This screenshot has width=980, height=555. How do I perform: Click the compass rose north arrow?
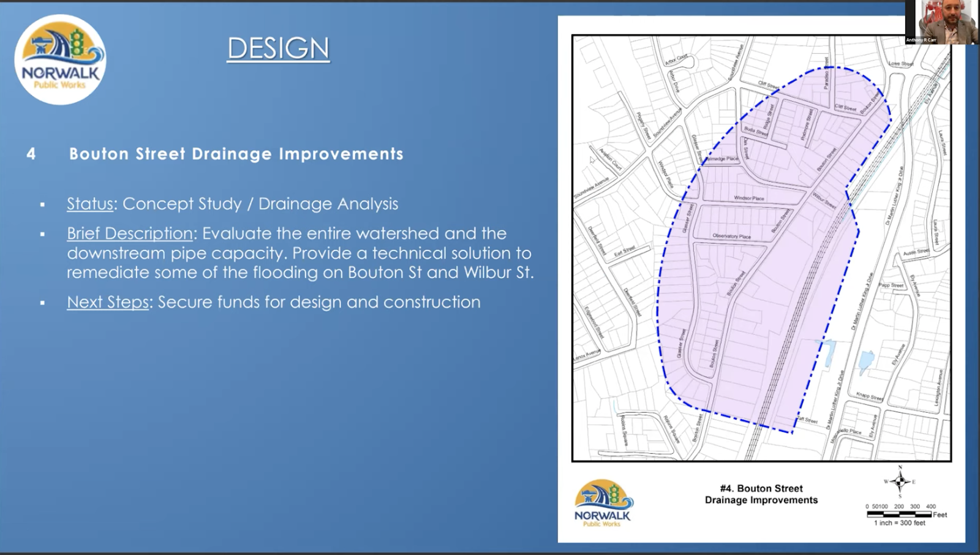900,481
